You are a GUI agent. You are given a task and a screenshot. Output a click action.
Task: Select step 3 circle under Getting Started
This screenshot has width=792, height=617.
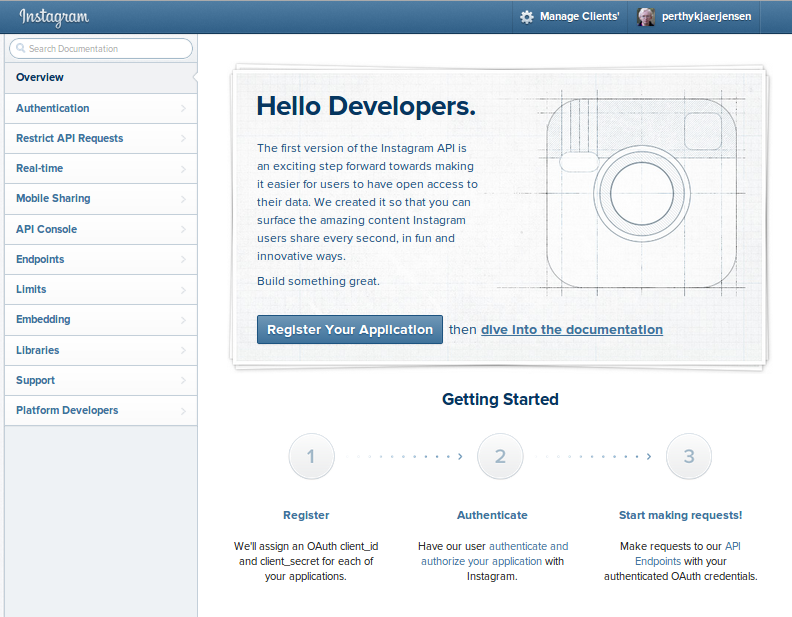689,456
